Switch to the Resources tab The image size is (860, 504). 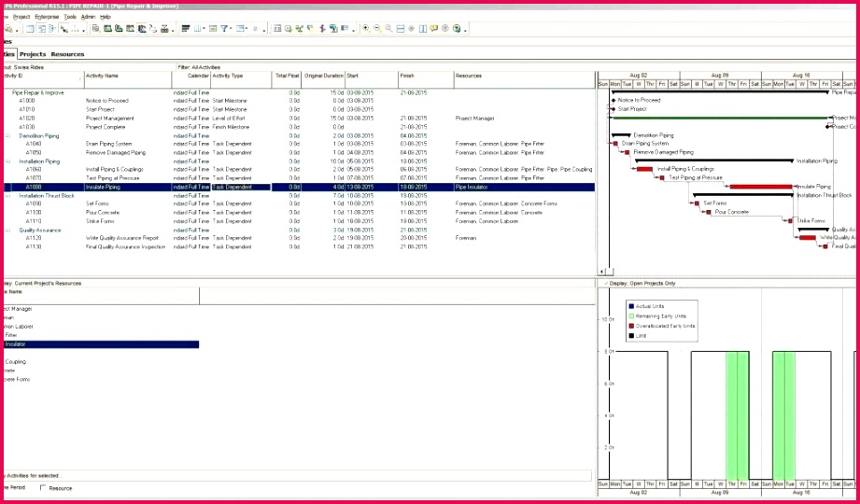coord(67,54)
